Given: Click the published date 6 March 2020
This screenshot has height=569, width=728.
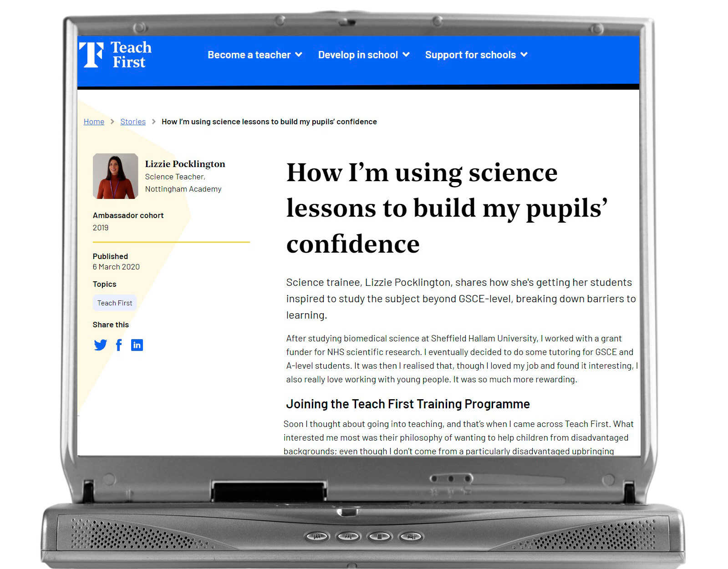Looking at the screenshot, I should click(x=116, y=267).
